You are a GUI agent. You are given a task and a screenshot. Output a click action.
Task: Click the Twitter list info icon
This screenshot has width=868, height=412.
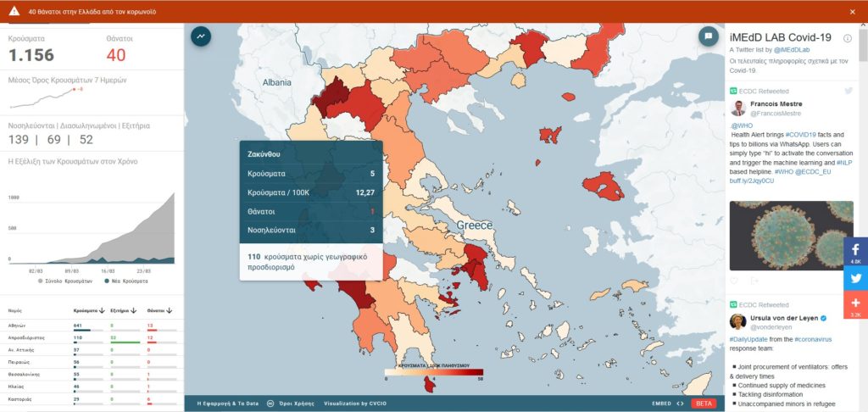[847, 38]
